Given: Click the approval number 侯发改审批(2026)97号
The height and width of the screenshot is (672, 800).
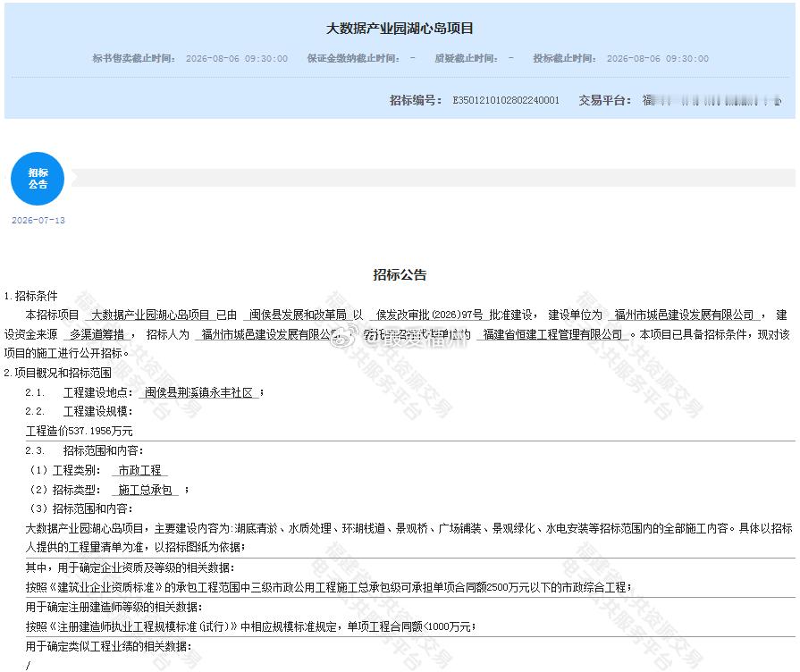Looking at the screenshot, I should (x=429, y=315).
